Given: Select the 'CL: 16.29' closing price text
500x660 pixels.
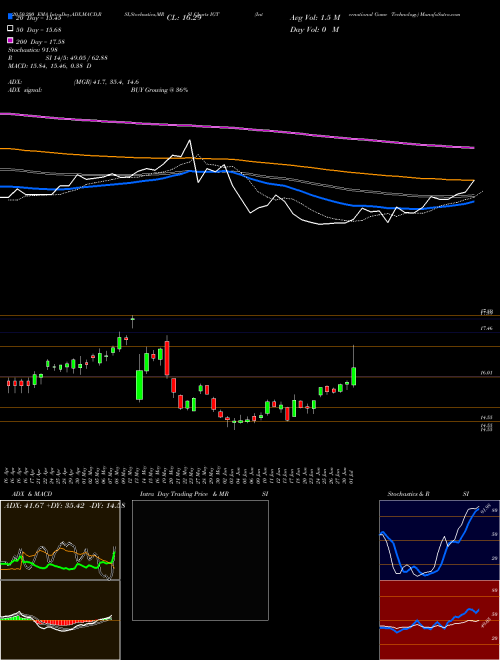Looking at the screenshot, I should coord(184,18).
